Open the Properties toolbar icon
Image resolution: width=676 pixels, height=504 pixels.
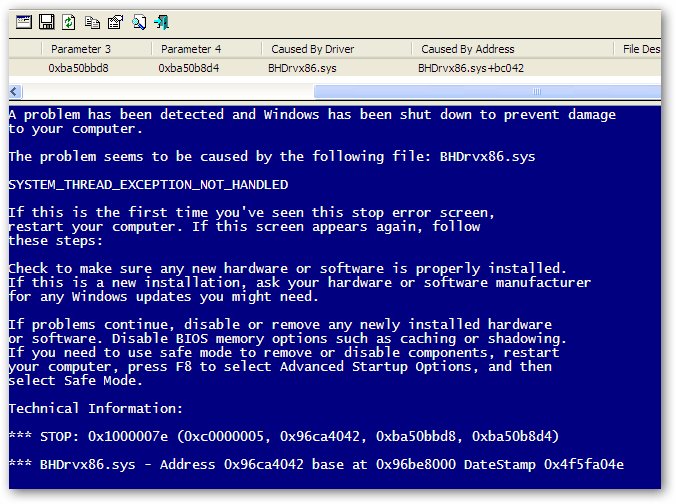point(116,22)
